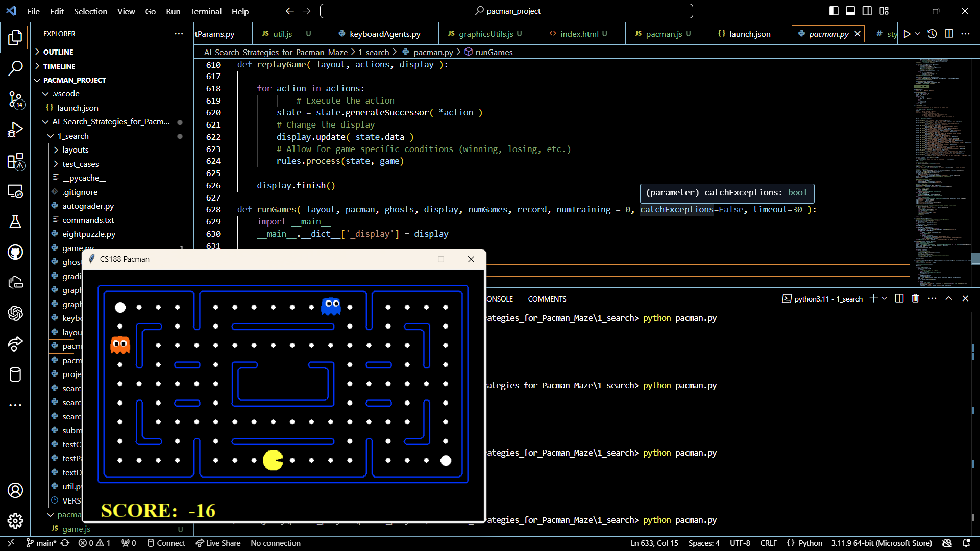The width and height of the screenshot is (980, 551).
Task: Split the terminal panel
Action: 898,298
